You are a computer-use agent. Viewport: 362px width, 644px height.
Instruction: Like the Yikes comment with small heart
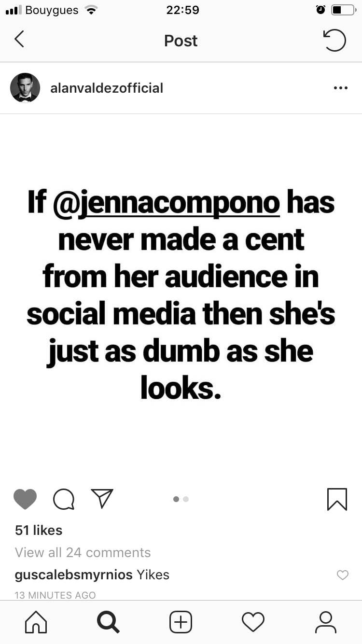coord(343,575)
